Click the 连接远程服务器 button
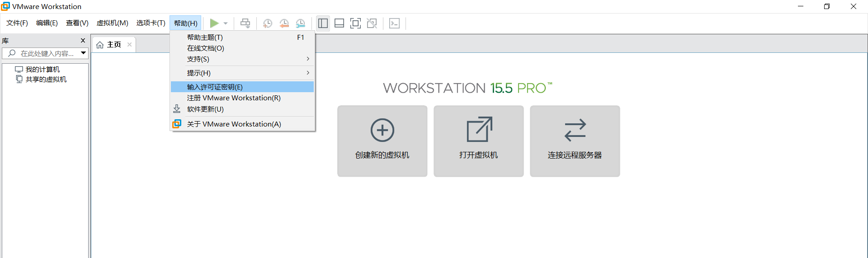The image size is (868, 258). tap(575, 141)
